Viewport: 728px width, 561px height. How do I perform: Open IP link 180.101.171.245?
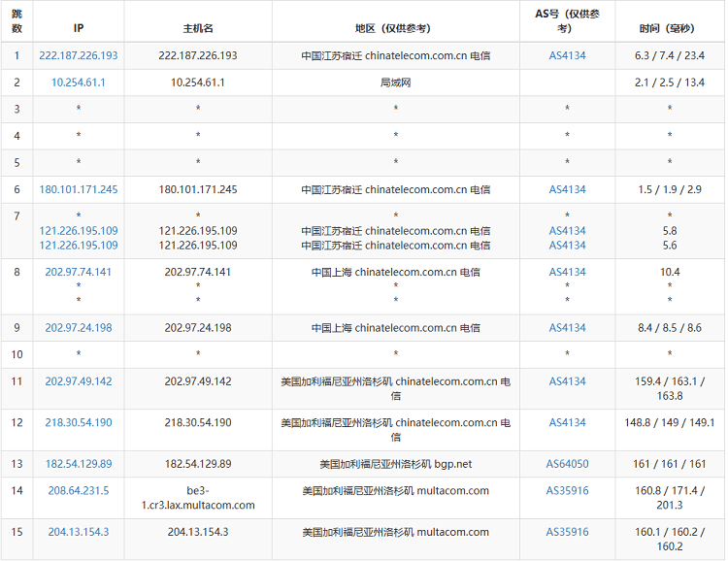[79, 189]
